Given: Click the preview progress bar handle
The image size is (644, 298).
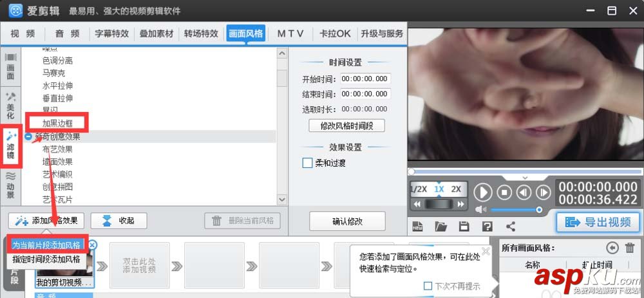Looking at the screenshot, I should click(x=411, y=172).
